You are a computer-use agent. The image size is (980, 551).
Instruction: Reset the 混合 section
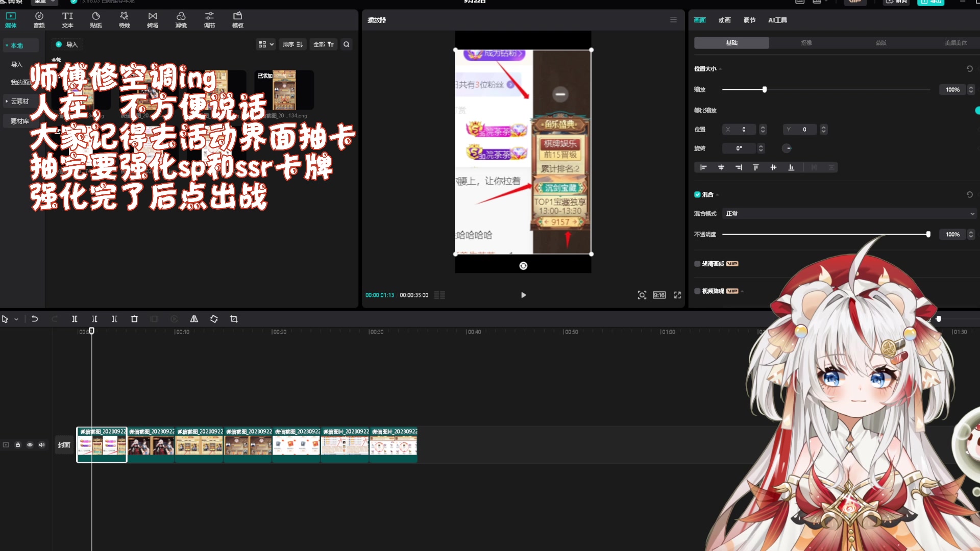(969, 194)
